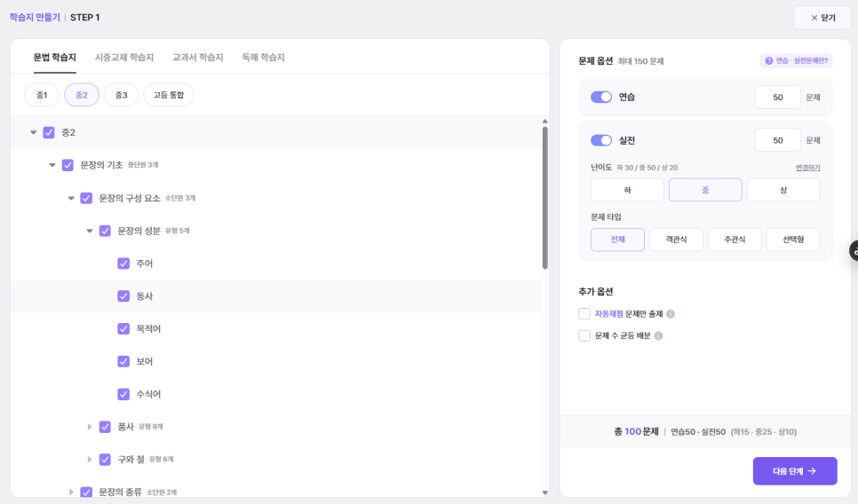Click the 수식어 row label

click(x=148, y=394)
